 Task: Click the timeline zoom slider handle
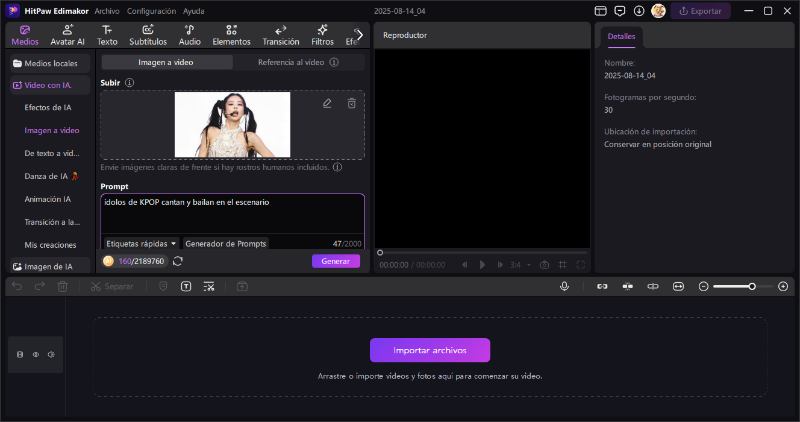(752, 287)
